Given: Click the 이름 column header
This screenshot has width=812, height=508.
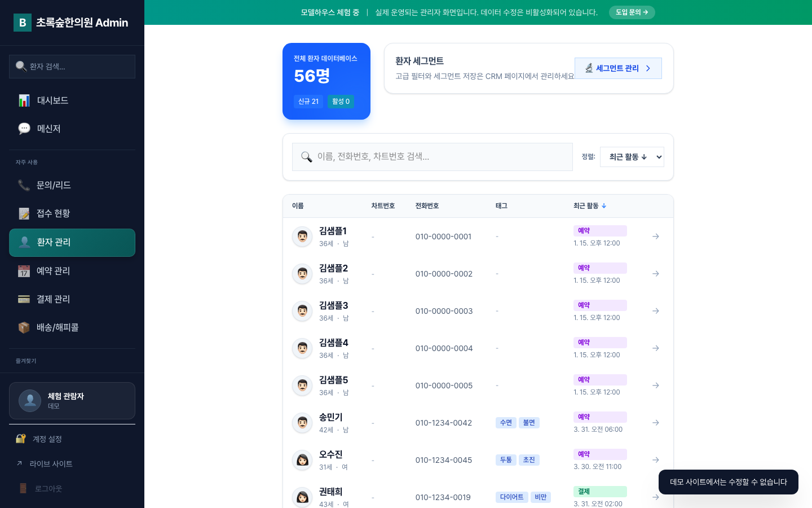Looking at the screenshot, I should click(x=298, y=206).
